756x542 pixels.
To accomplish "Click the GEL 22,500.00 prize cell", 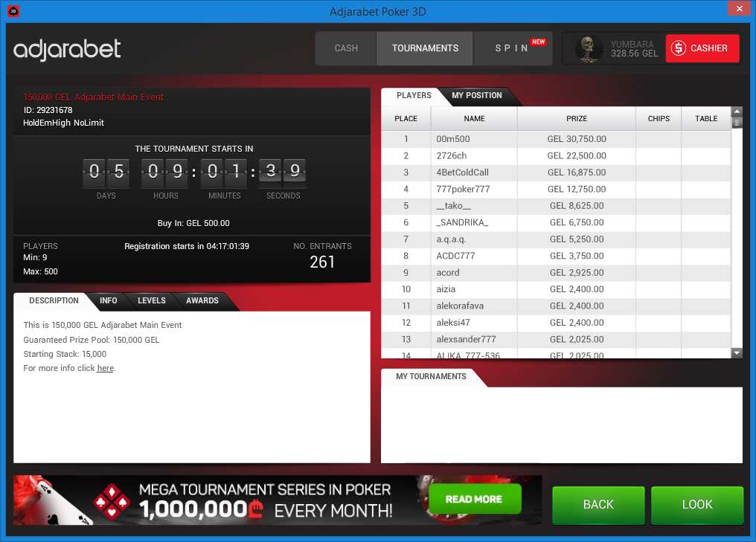I will 577,155.
